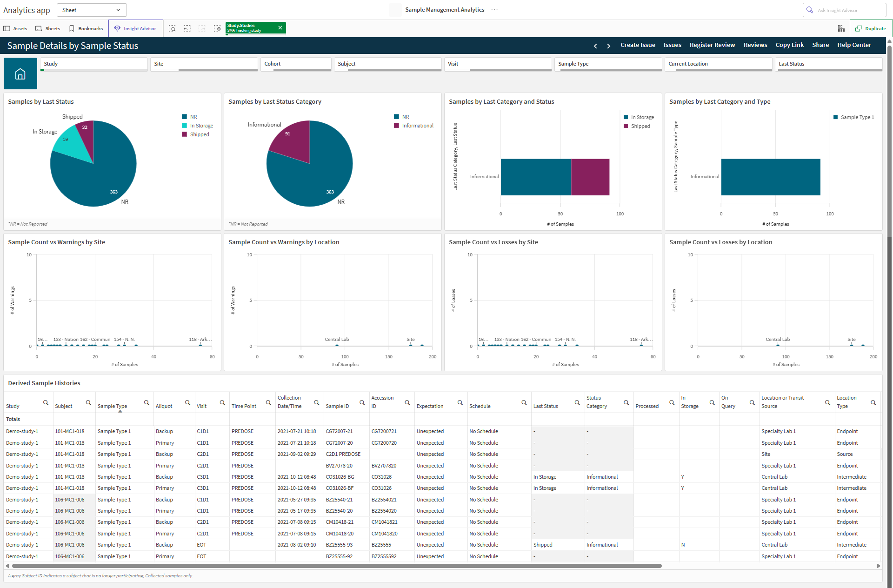893x588 pixels.
Task: Click the Shipped bar segment in Category and Status chart
Action: 590,177
